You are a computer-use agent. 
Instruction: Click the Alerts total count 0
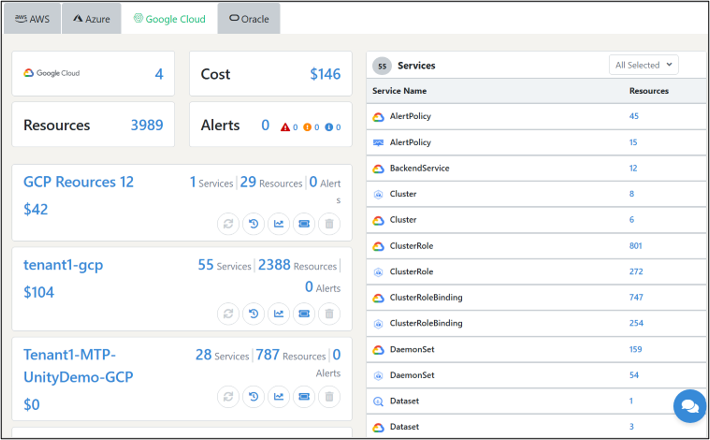[265, 125]
